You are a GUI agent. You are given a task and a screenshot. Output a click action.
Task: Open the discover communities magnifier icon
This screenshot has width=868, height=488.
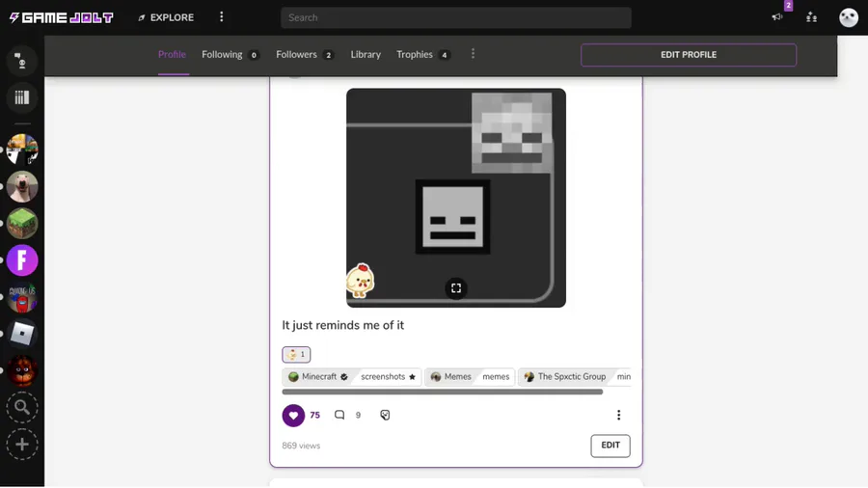click(22, 407)
